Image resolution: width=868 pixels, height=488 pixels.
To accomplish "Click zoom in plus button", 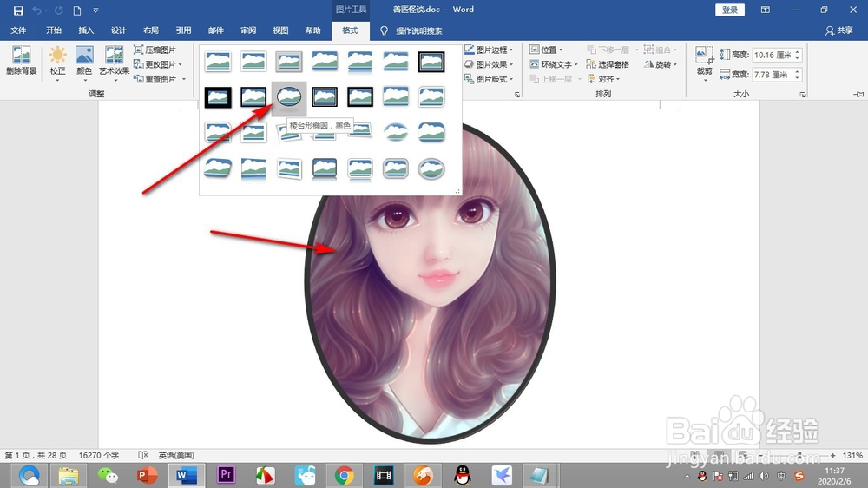I will click(832, 455).
